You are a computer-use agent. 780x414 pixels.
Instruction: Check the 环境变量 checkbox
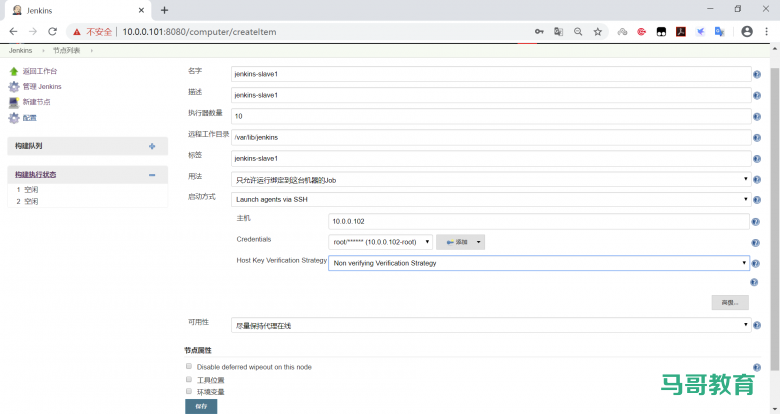pos(189,391)
